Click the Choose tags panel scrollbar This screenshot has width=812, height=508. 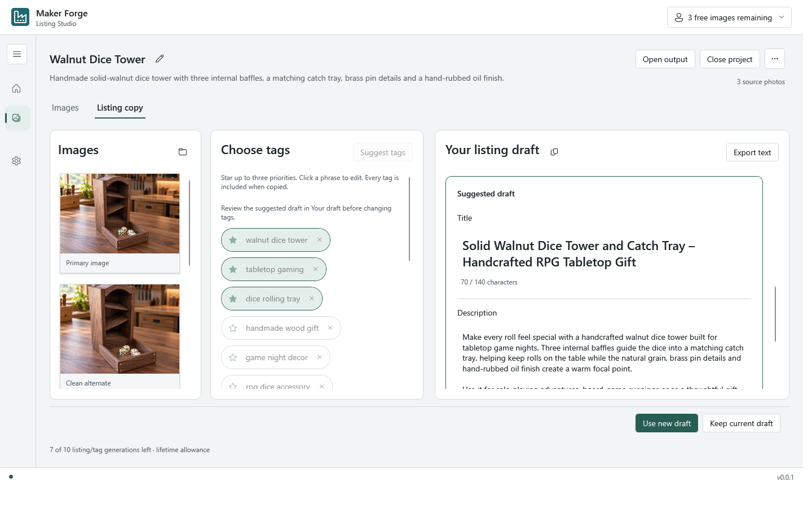click(x=409, y=219)
